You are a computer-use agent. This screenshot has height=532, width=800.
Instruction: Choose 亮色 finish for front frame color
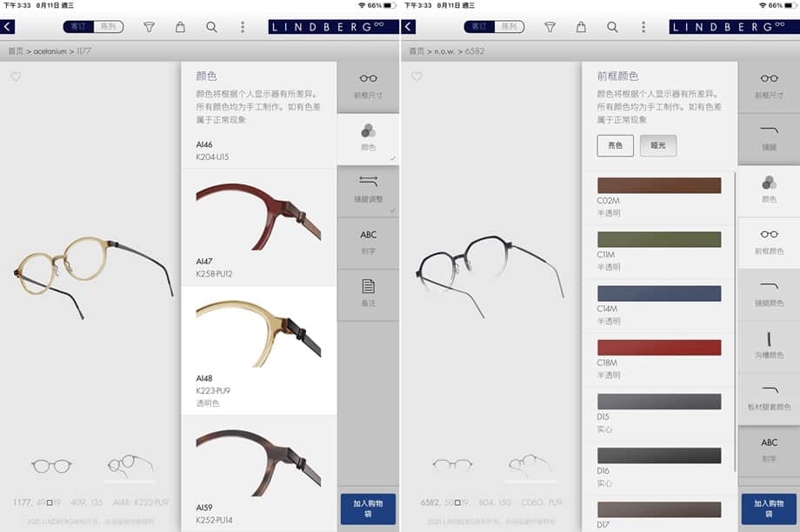point(616,145)
